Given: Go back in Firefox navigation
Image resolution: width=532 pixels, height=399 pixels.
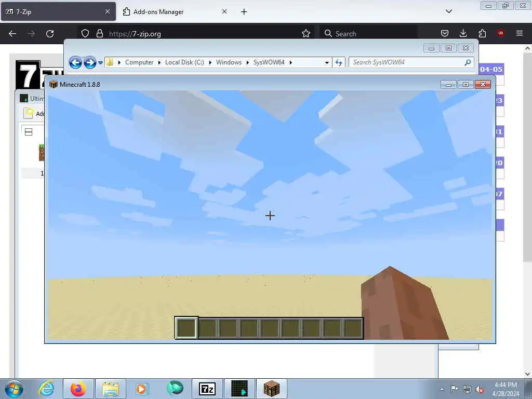Looking at the screenshot, I should pyautogui.click(x=12, y=34).
